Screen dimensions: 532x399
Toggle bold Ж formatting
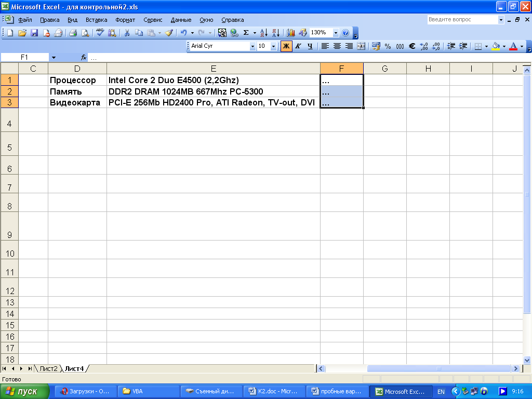(286, 46)
